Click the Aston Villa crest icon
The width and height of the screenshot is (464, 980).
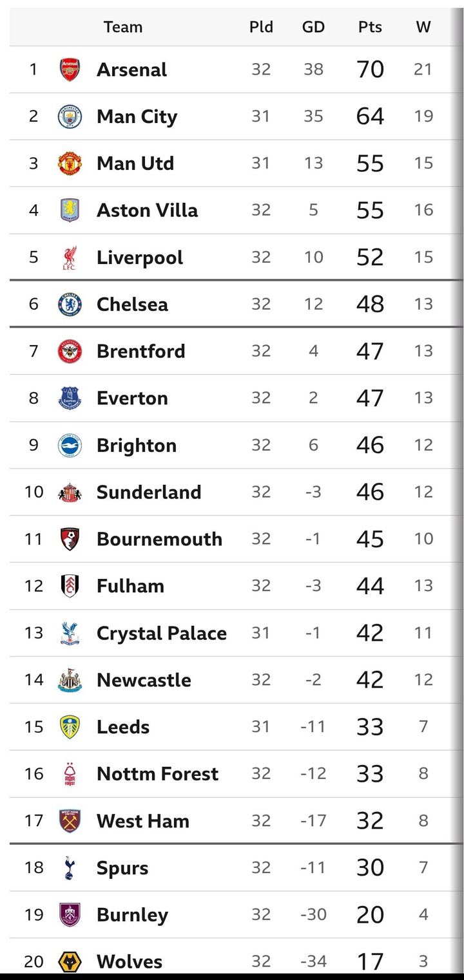pos(70,211)
